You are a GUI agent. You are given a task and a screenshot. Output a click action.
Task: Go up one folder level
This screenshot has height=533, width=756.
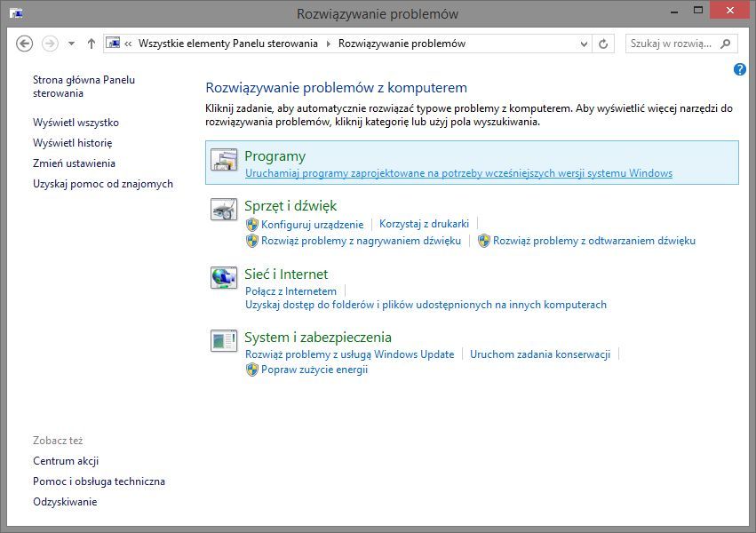[92, 44]
